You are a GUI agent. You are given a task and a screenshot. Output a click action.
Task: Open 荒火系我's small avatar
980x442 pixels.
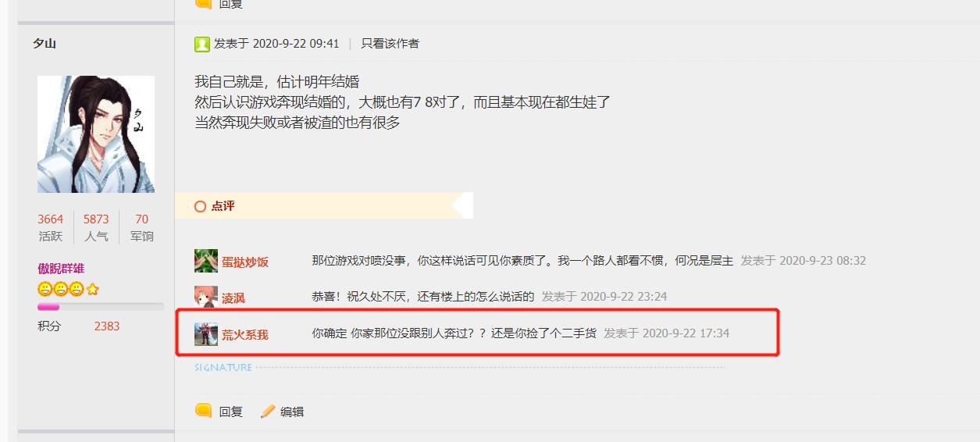(x=206, y=333)
